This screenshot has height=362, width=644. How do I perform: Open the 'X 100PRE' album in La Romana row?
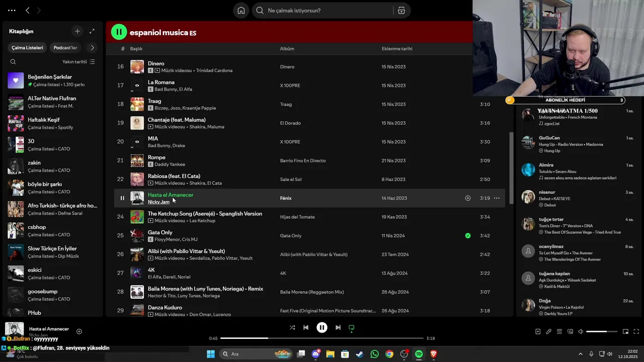(290, 85)
